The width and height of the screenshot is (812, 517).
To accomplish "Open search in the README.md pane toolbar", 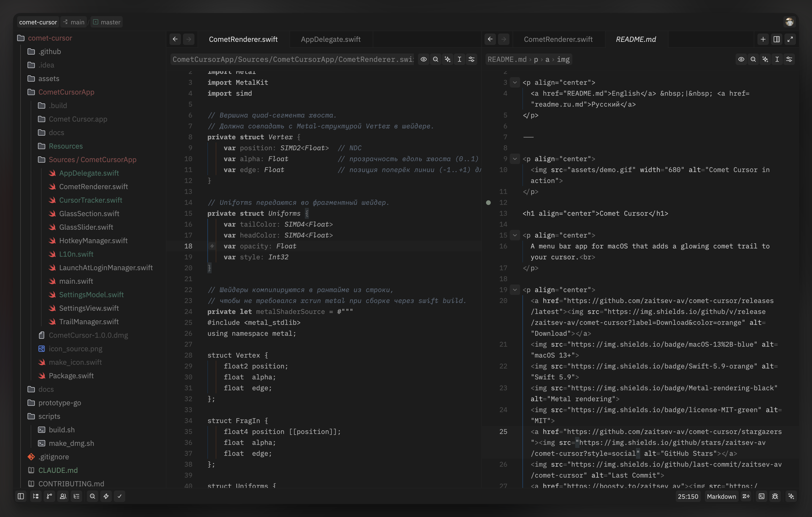I will pyautogui.click(x=753, y=59).
